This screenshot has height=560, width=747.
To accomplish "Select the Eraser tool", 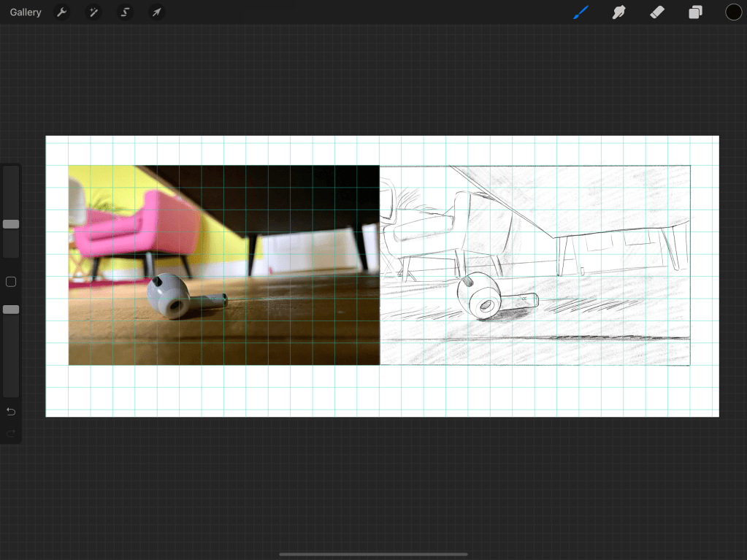I will click(657, 12).
